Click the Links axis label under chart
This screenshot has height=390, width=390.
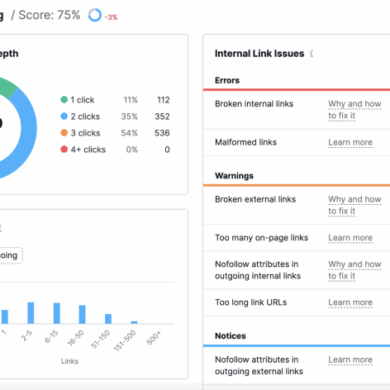pyautogui.click(x=70, y=361)
